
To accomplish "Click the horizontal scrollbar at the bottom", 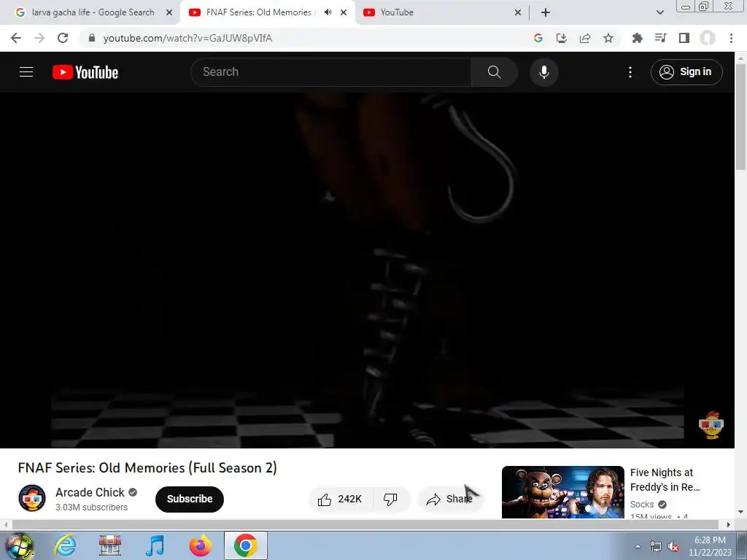I will (x=365, y=524).
